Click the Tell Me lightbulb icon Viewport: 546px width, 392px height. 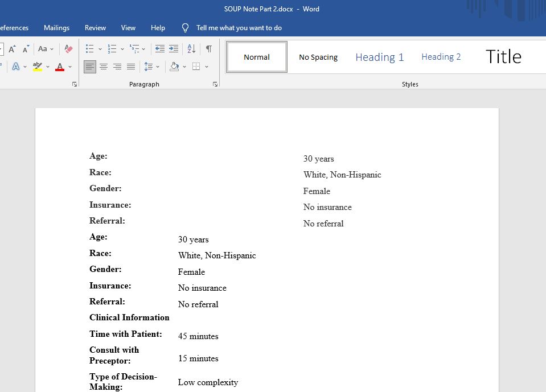pos(185,28)
